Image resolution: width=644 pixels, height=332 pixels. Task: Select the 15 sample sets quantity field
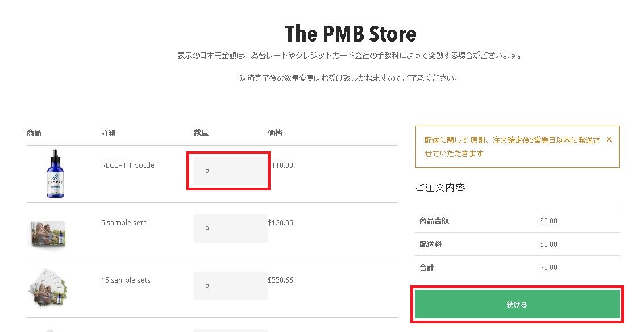(x=230, y=285)
